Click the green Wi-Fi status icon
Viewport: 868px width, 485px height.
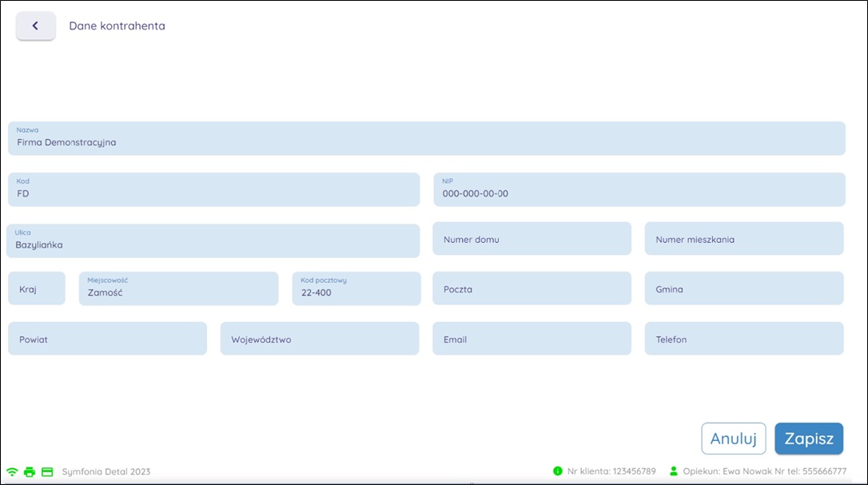[x=12, y=471]
